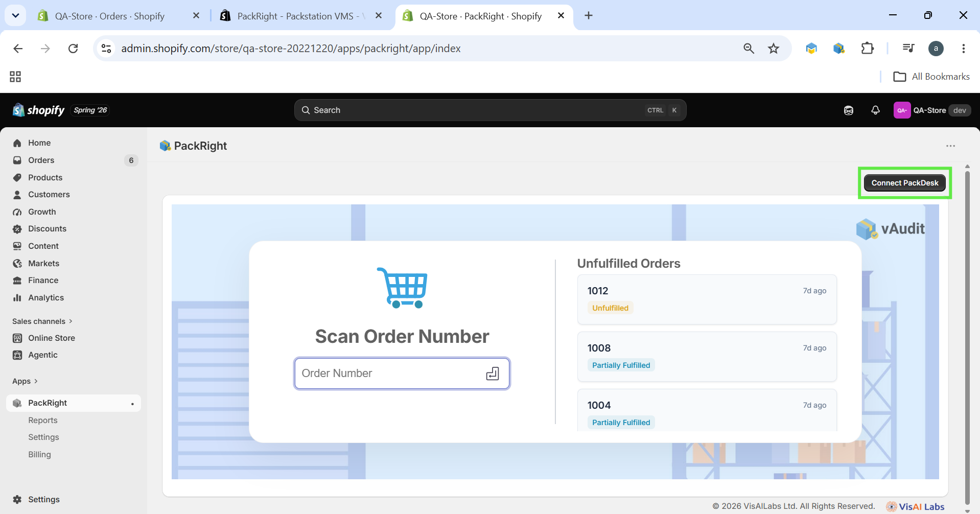This screenshot has height=514, width=980.
Task: Open order 1004 card
Action: [707, 410]
